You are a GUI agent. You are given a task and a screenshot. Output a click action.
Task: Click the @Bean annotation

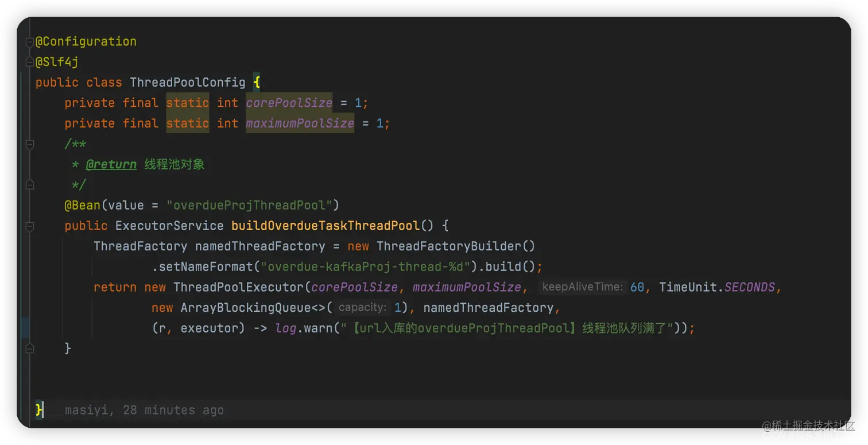pos(82,206)
